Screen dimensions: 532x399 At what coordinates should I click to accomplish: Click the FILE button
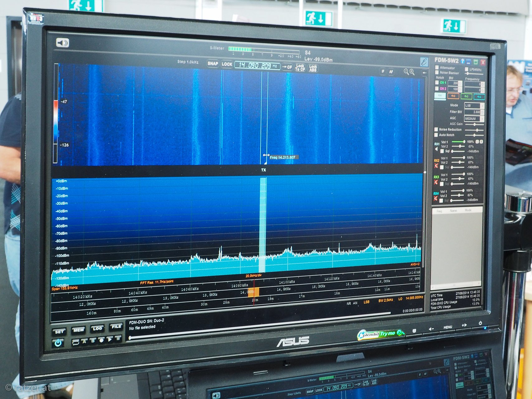[x=116, y=327]
